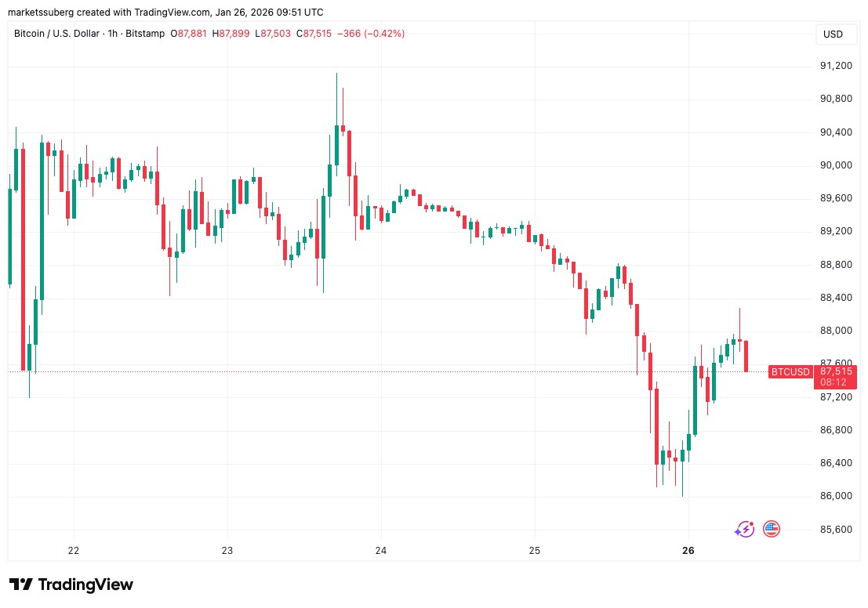
Task: Click the purple lightning event icon
Action: pyautogui.click(x=744, y=530)
